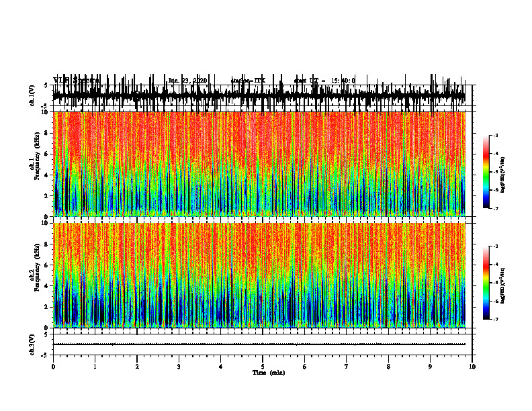Click the 'Jan. 23, 2020' date label
532x411 pixels.
(187, 81)
